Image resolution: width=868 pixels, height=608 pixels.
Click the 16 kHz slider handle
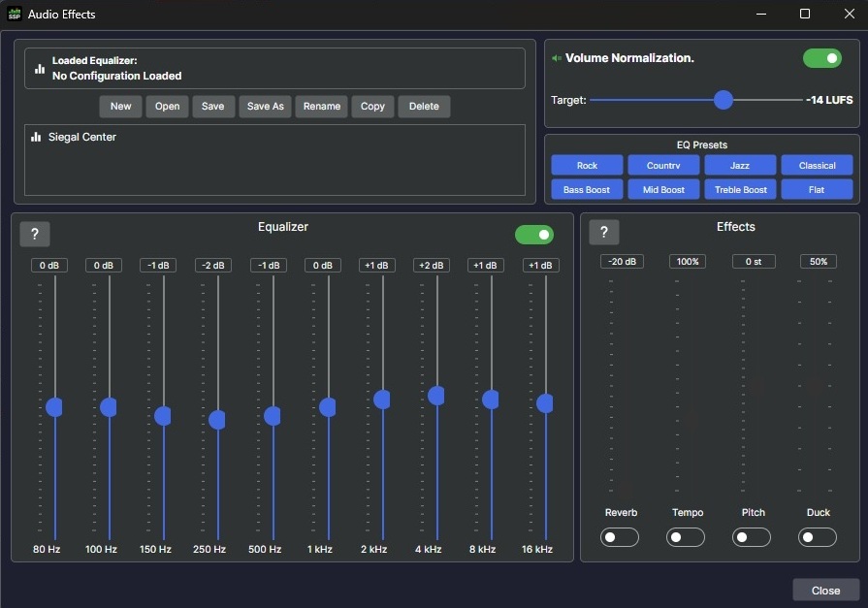pyautogui.click(x=545, y=403)
